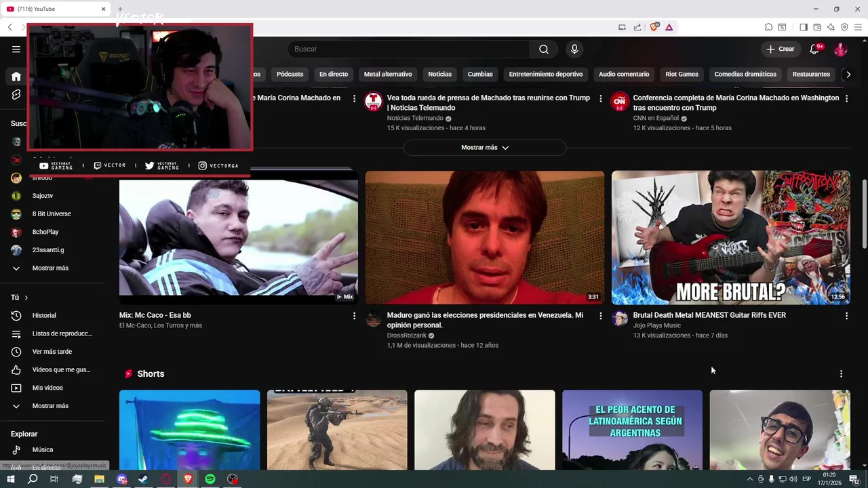Select the Audio comentario chip

[624, 75]
